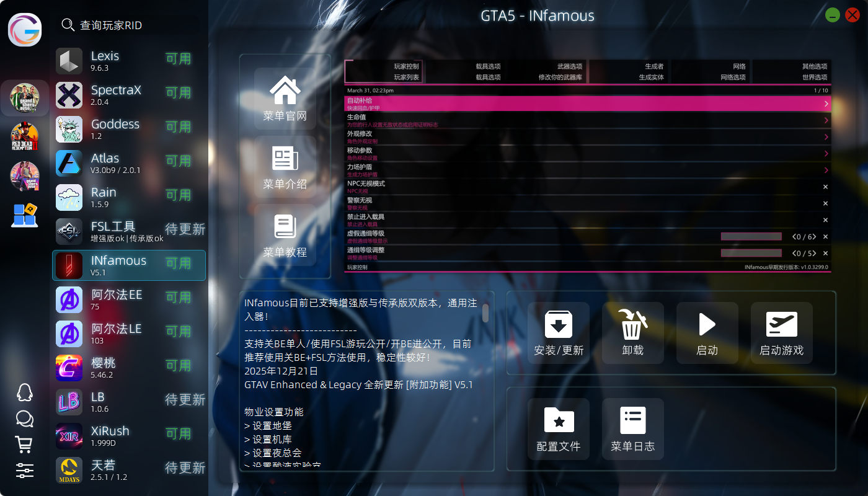Viewport: 868px width, 496px height.
Task: Select Red Dead Redemption II sidebar icon
Action: tap(25, 137)
